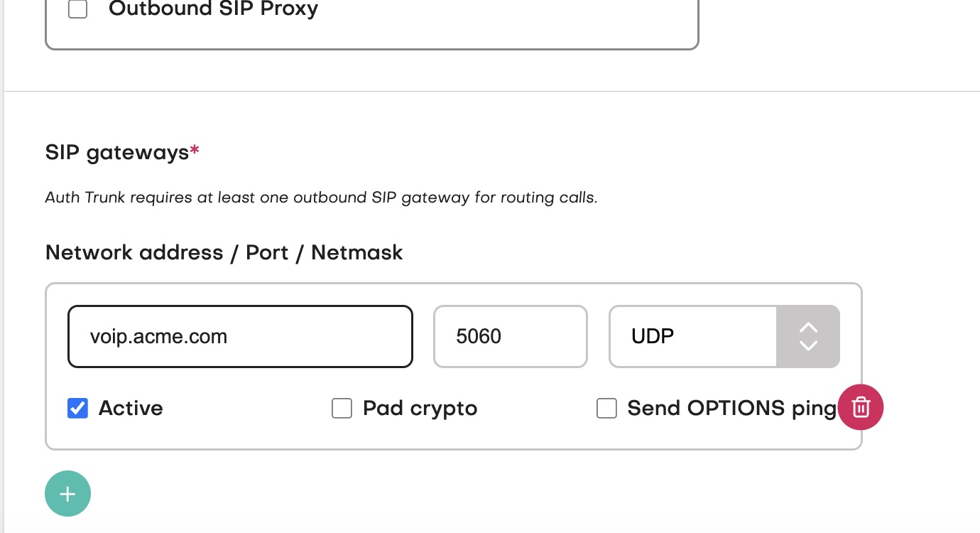
Task: Focus the voip.acme.com network address field
Action: [x=240, y=336]
